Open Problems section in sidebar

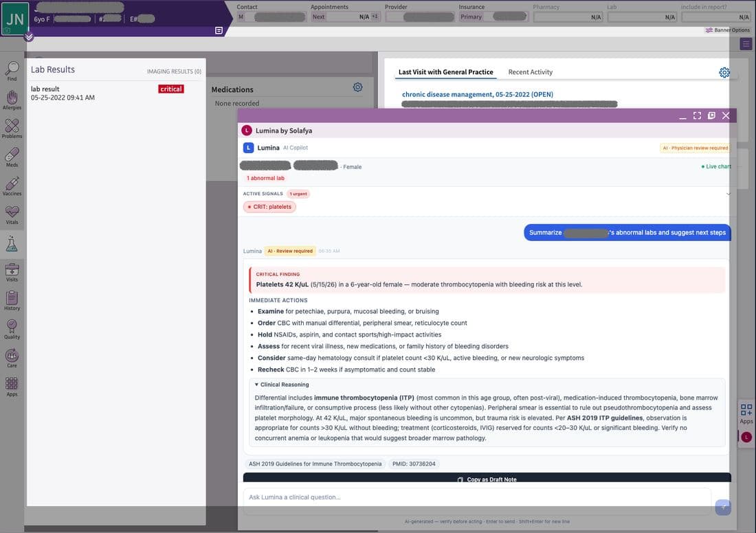(12, 128)
